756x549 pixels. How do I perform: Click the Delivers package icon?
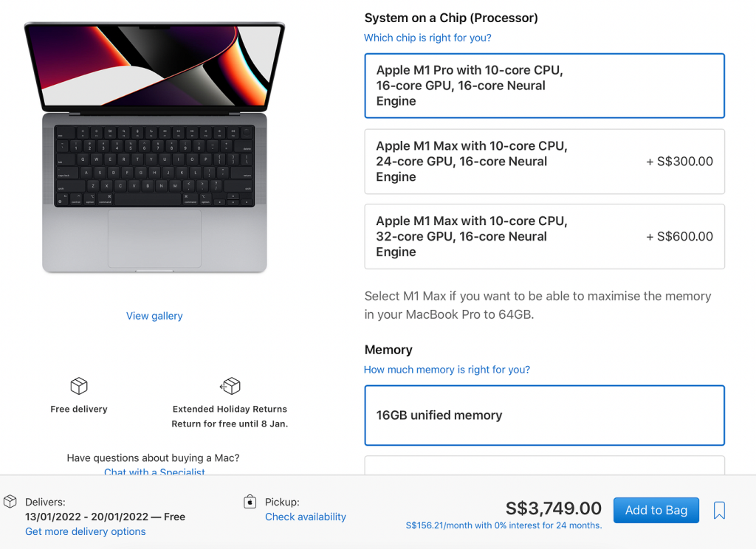10,502
